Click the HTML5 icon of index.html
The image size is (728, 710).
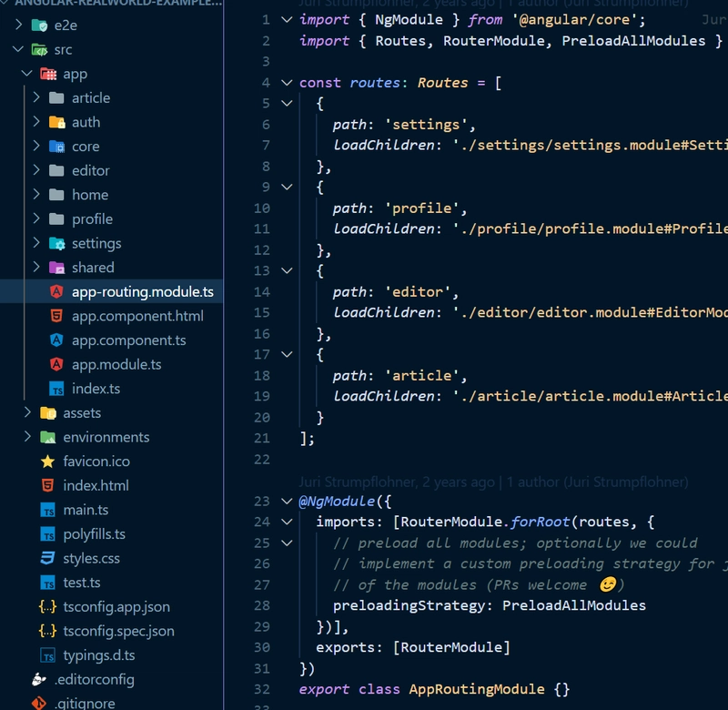point(48,485)
